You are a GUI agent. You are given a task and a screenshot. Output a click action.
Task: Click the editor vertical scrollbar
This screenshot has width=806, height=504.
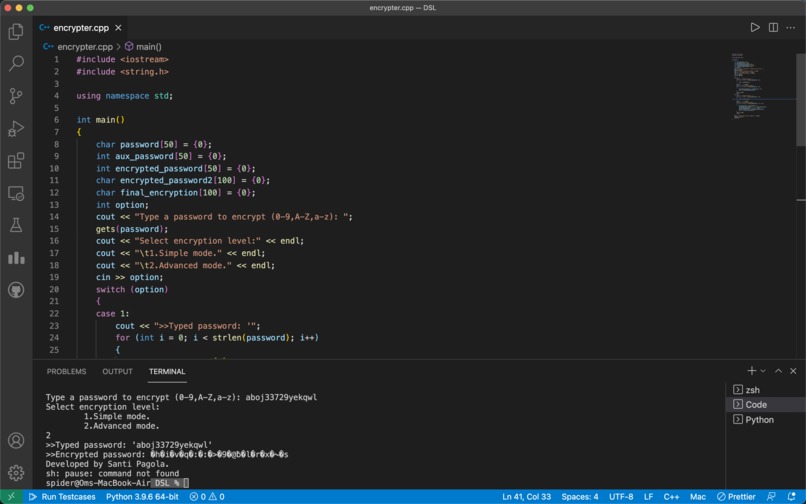[x=801, y=98]
